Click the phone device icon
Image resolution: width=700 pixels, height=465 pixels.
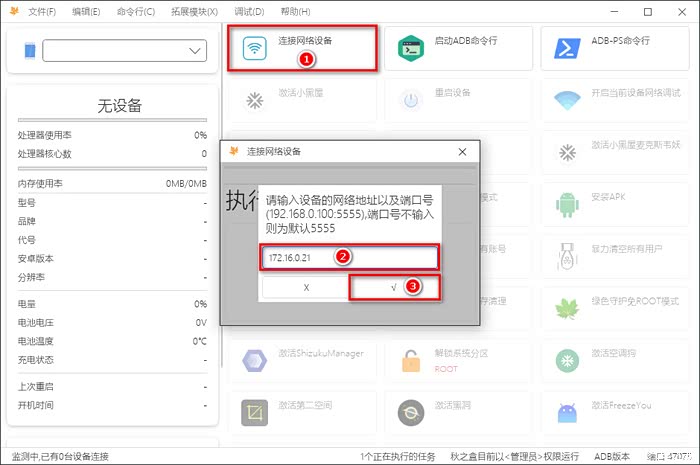point(29,50)
